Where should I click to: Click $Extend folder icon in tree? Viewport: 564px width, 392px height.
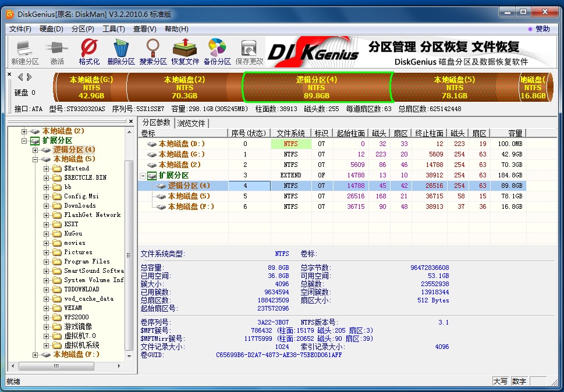tap(57, 168)
